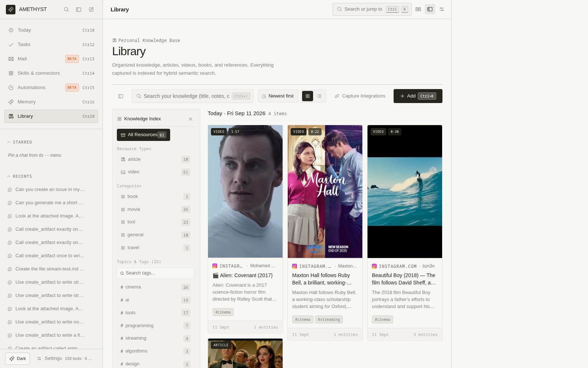Focus the Search your knowledge field
Image resolution: width=588 pixels, height=368 pixels.
click(193, 96)
